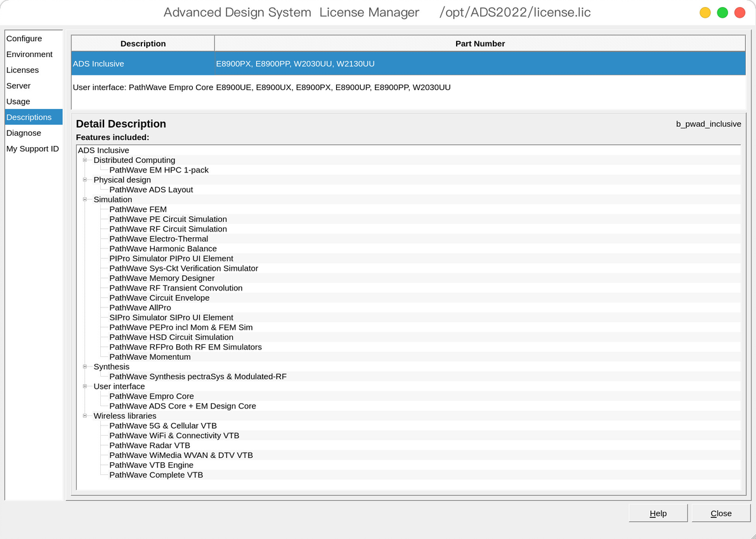756x539 pixels.
Task: Select User interface: PathWave Empro Core row
Action: (408, 88)
